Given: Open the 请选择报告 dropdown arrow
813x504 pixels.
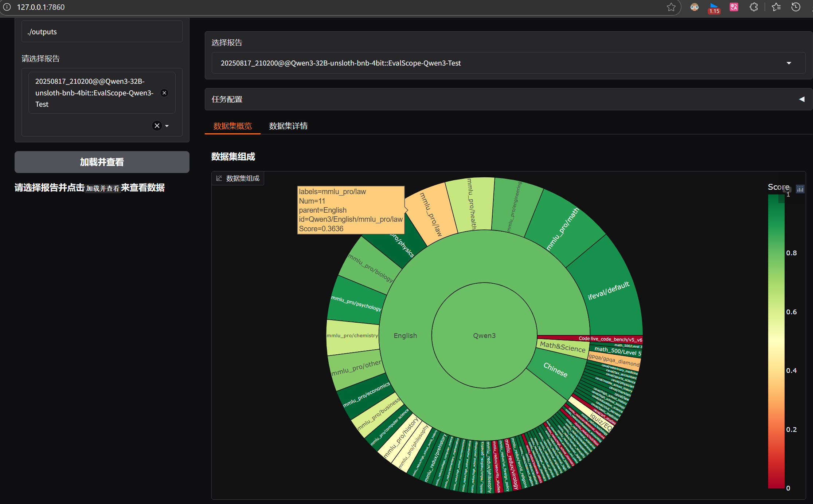Looking at the screenshot, I should (167, 126).
